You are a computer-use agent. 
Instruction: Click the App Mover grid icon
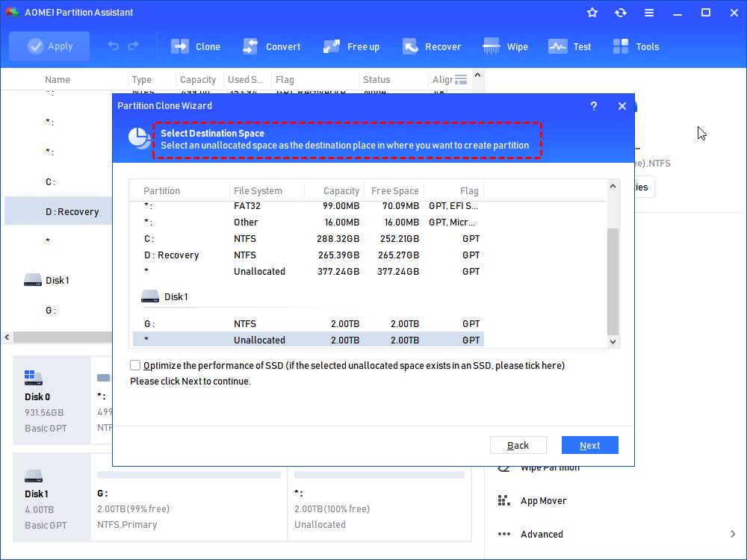tap(503, 500)
